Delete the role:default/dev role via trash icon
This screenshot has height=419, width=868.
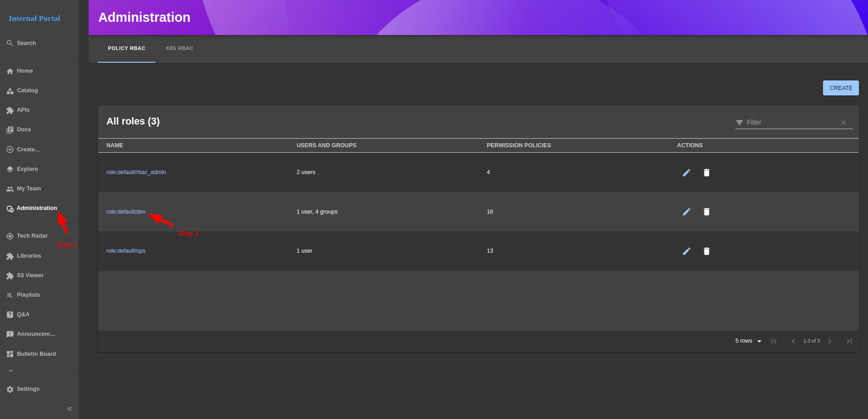click(706, 212)
